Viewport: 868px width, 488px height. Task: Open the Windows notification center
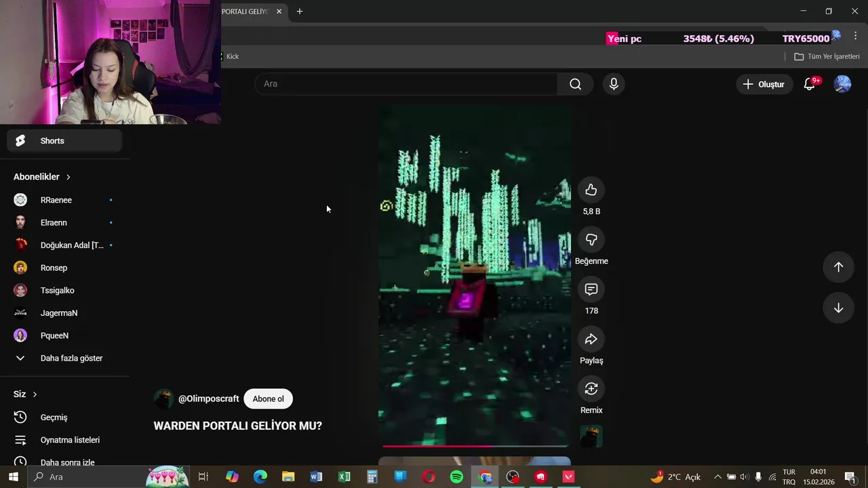point(850,477)
